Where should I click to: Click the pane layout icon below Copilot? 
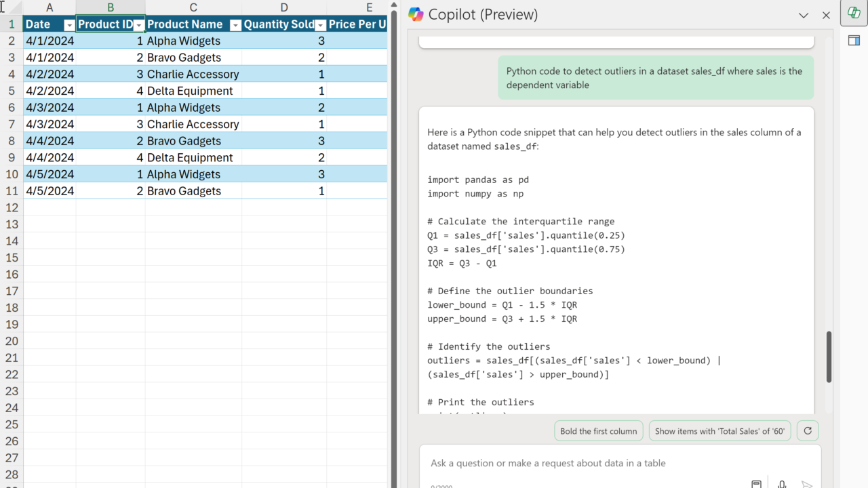(854, 41)
